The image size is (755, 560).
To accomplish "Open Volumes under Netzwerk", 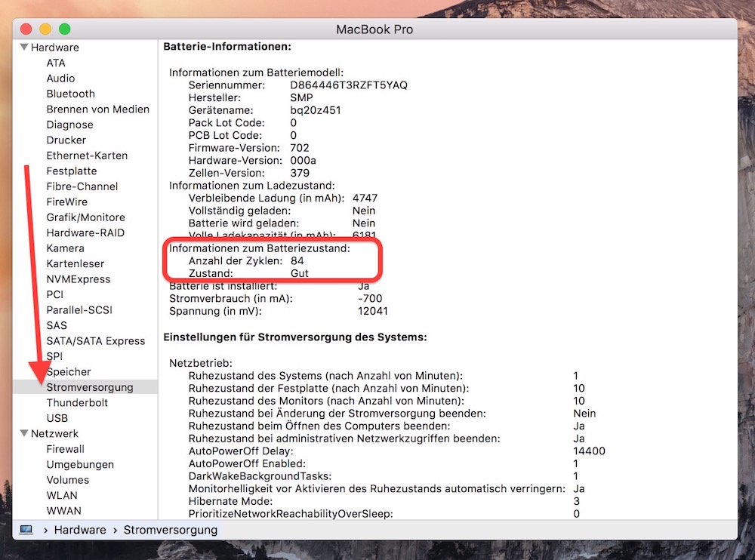I will [68, 480].
